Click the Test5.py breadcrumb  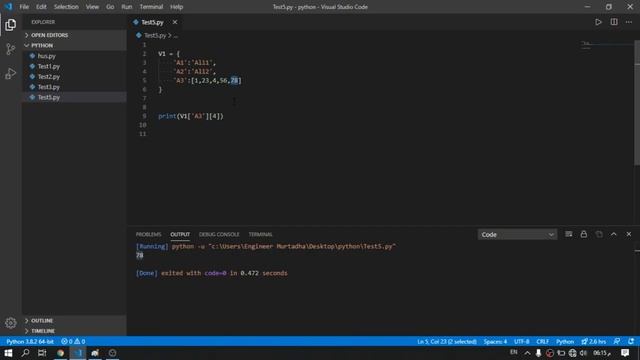155,36
